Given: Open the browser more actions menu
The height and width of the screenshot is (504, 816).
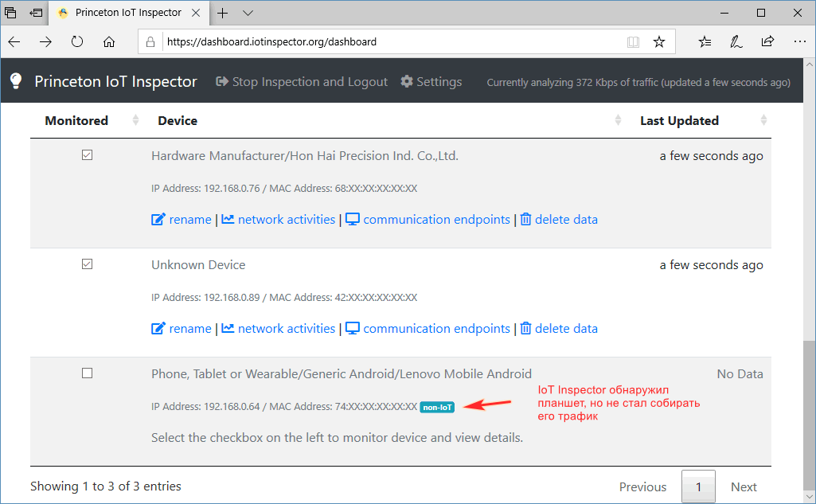Looking at the screenshot, I should [x=800, y=41].
